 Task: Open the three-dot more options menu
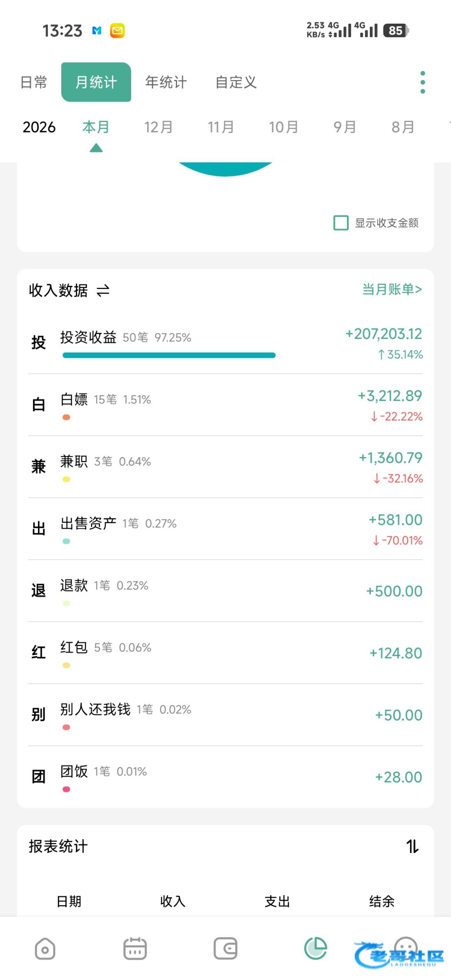pyautogui.click(x=422, y=82)
